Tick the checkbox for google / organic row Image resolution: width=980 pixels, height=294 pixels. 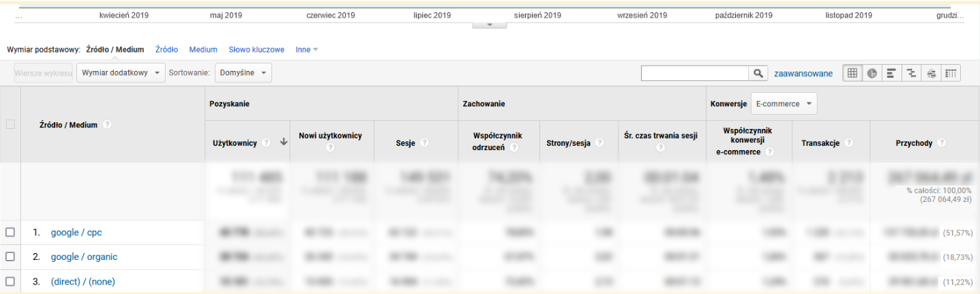click(10, 256)
